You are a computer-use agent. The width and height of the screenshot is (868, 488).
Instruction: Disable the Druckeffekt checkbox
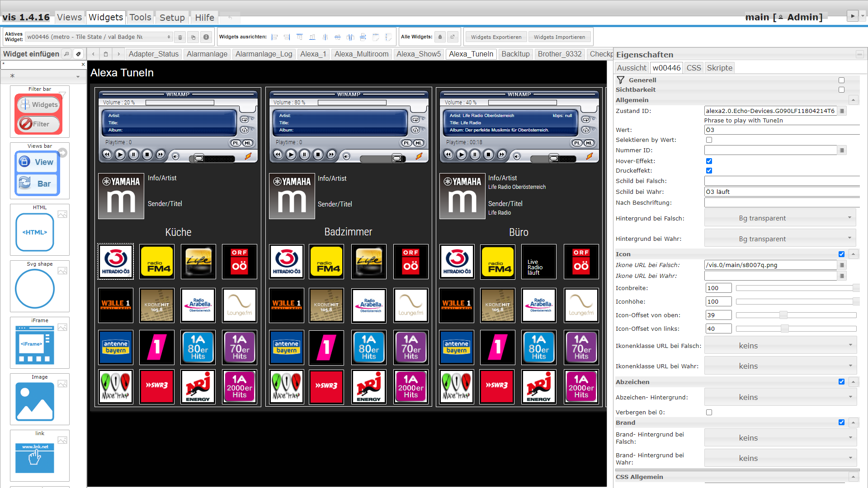point(709,171)
